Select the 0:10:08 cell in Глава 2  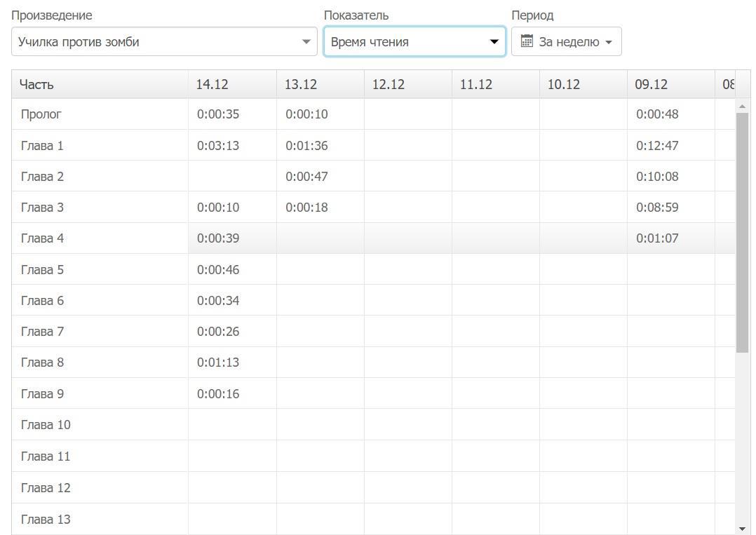(657, 177)
